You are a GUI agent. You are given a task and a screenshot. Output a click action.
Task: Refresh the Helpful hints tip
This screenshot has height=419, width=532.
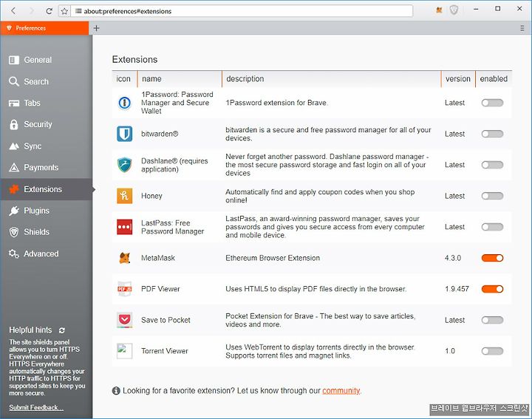pos(62,330)
